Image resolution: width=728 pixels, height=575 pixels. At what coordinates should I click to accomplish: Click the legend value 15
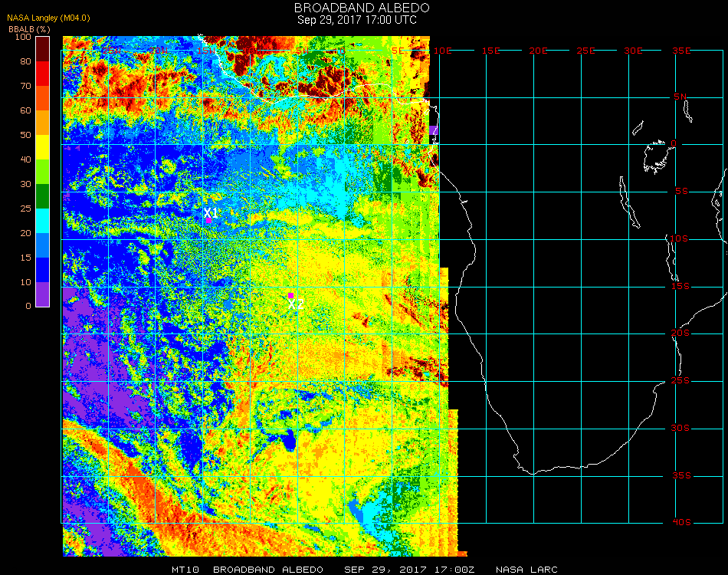tap(25, 258)
